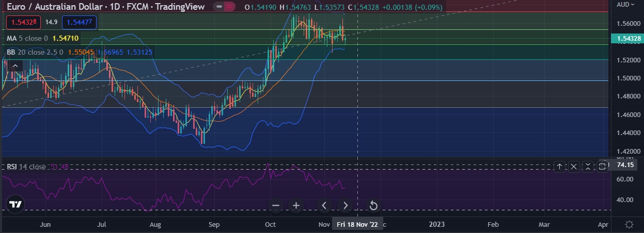Image resolution: width=644 pixels, height=233 pixels.
Task: Click the blue buy price 1.54477 button
Action: click(79, 22)
